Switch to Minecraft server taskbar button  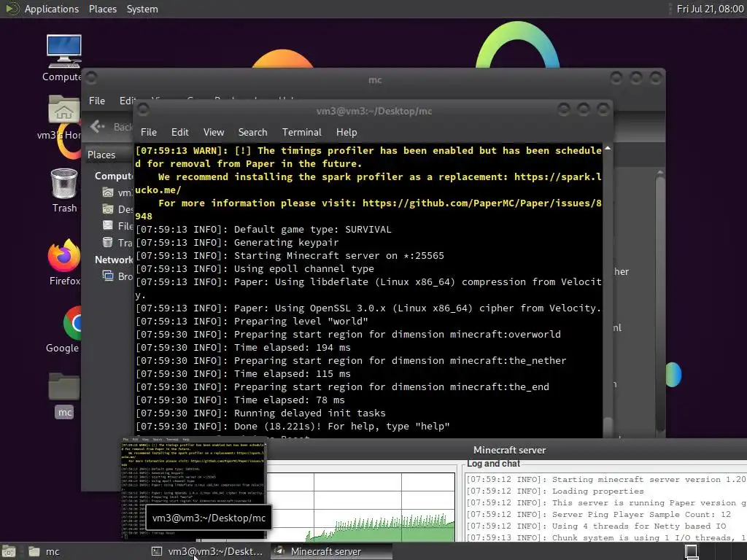pyautogui.click(x=332, y=551)
